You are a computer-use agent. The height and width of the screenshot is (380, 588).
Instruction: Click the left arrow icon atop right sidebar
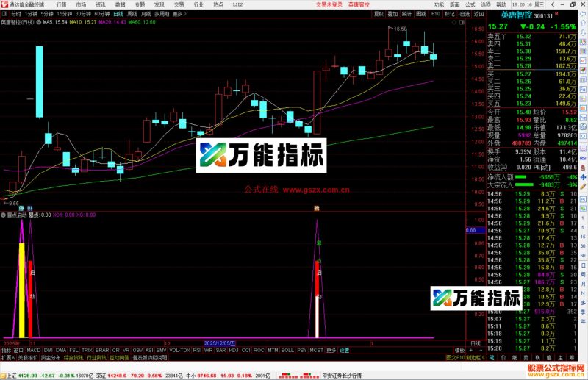[x=583, y=14]
